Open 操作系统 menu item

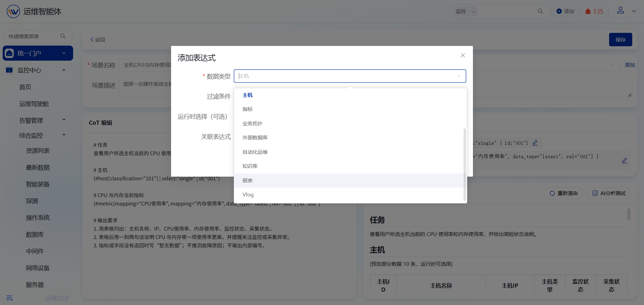click(x=38, y=218)
